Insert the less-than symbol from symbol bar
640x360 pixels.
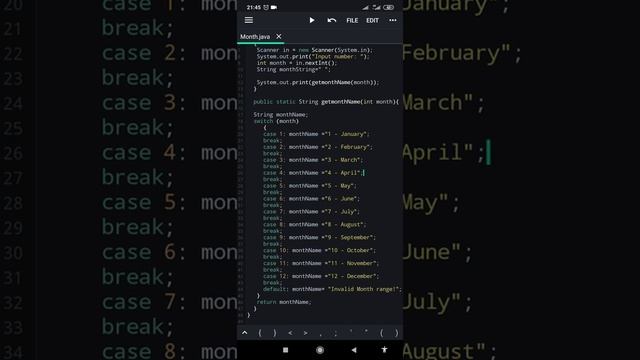[290, 333]
